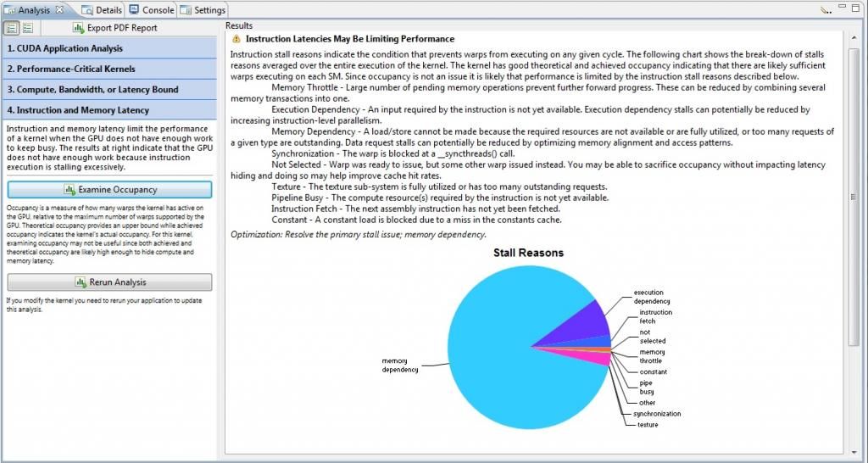Screen dimensions: 868x463
Task: Click the warning icon beside Instruction Latencies heading
Action: [236, 39]
